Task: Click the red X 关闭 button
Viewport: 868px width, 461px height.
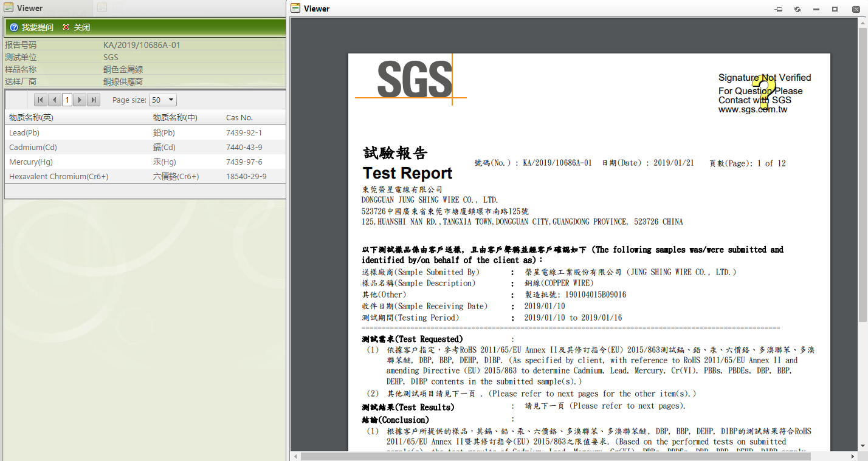Action: [77, 27]
